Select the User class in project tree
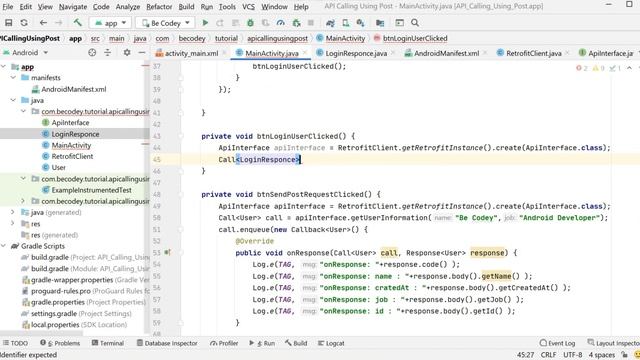This screenshot has width=640, height=360. (x=58, y=167)
